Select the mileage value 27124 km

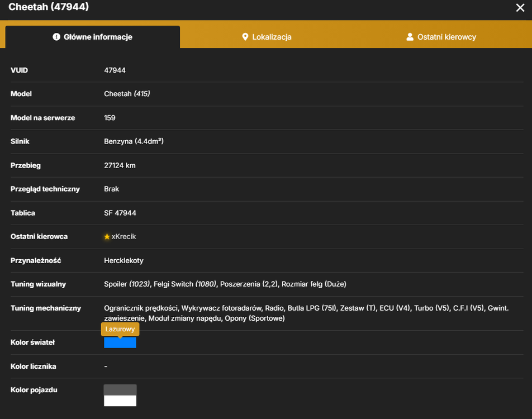[x=120, y=165]
